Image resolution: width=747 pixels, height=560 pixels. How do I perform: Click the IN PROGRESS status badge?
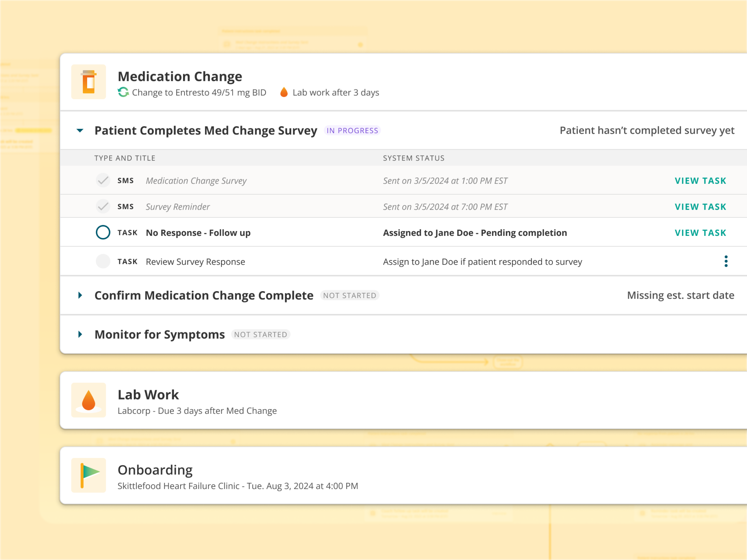pos(352,131)
